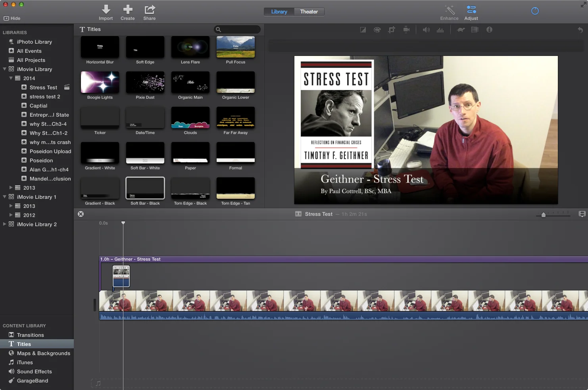The image size is (588, 390).
Task: Collapse the iMovie Library tree
Action: [x=5, y=69]
